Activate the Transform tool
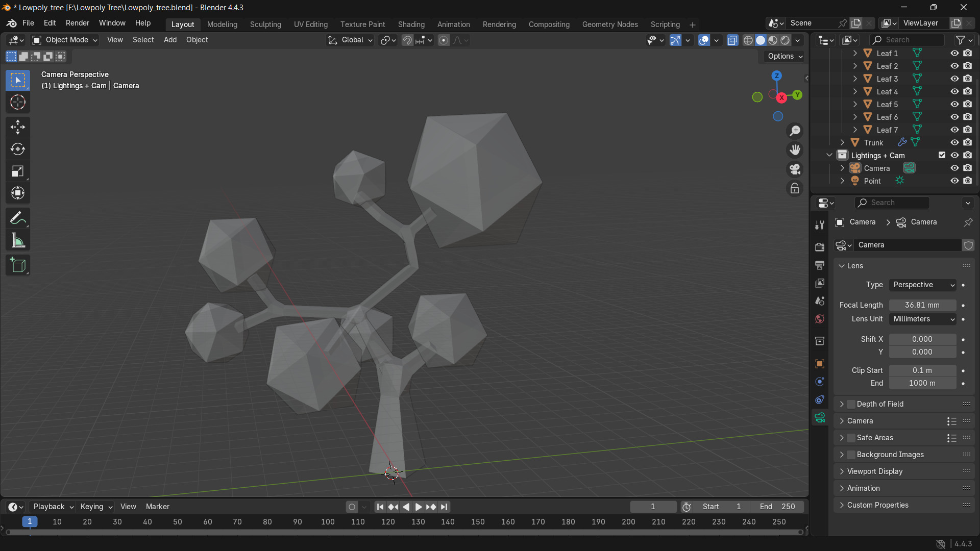Viewport: 980px width, 551px height. tap(18, 193)
